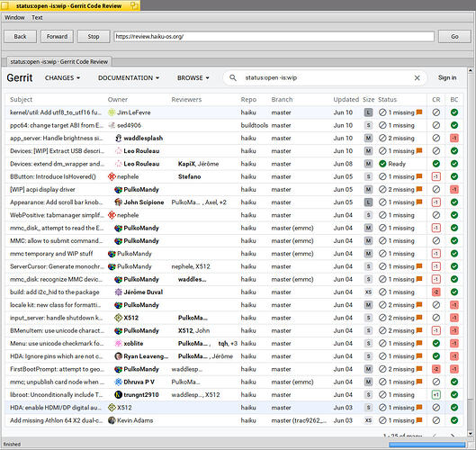This screenshot has width=476, height=450.
Task: Click Jim LeFevre's avatar icon
Action: pos(112,112)
